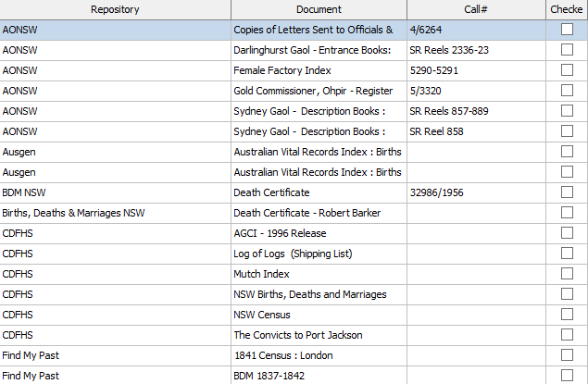Screen dimensions: 588x384
Task: Toggle the 1841 Census : London checkbox
Action: coord(567,355)
